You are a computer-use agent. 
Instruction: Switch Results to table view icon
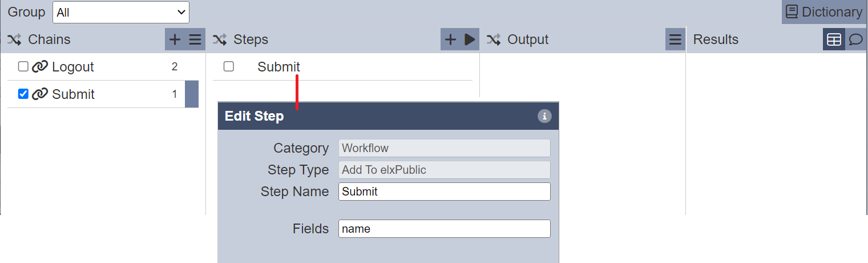pos(834,39)
